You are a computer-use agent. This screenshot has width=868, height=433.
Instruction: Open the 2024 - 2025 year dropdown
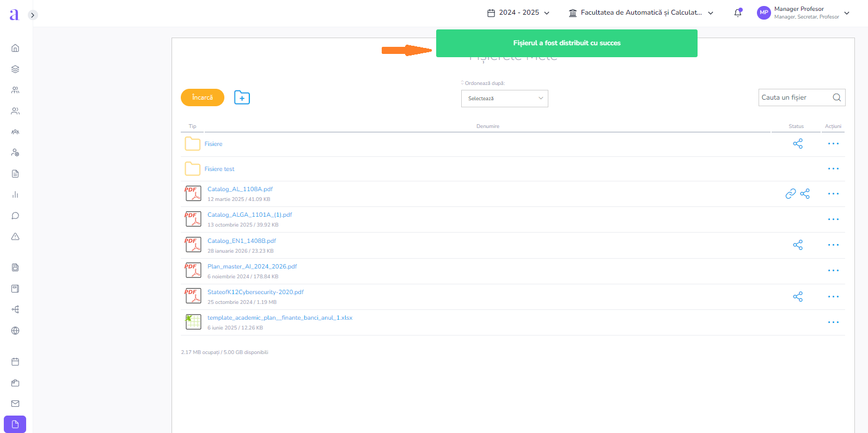[518, 13]
